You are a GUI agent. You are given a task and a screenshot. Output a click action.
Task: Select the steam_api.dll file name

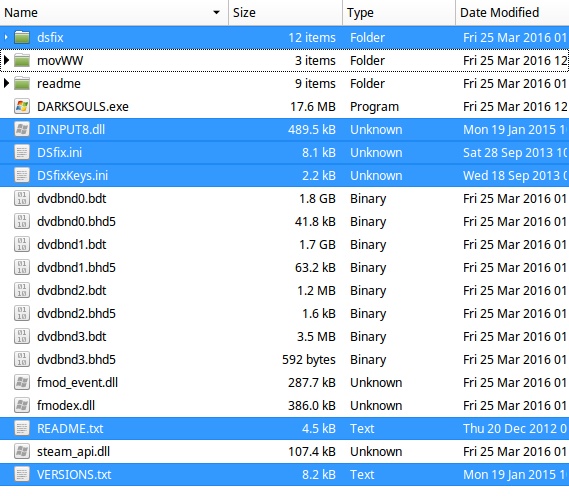click(x=73, y=451)
